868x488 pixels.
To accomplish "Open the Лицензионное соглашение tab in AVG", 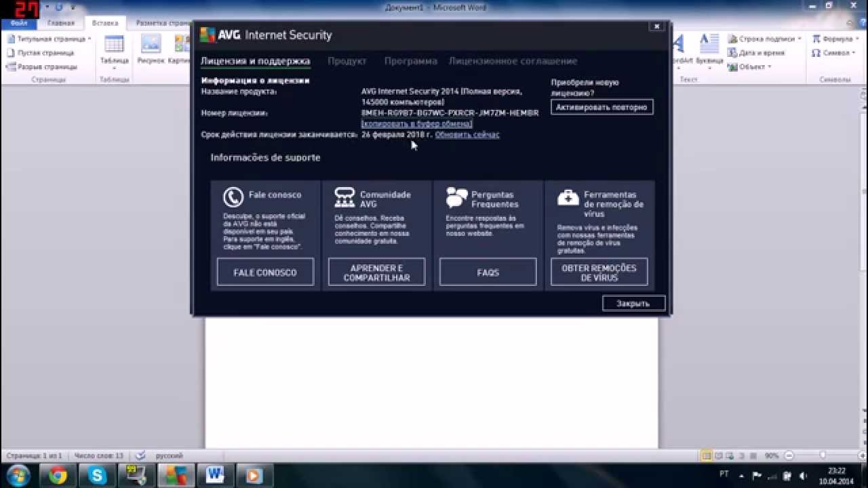I will coord(513,61).
